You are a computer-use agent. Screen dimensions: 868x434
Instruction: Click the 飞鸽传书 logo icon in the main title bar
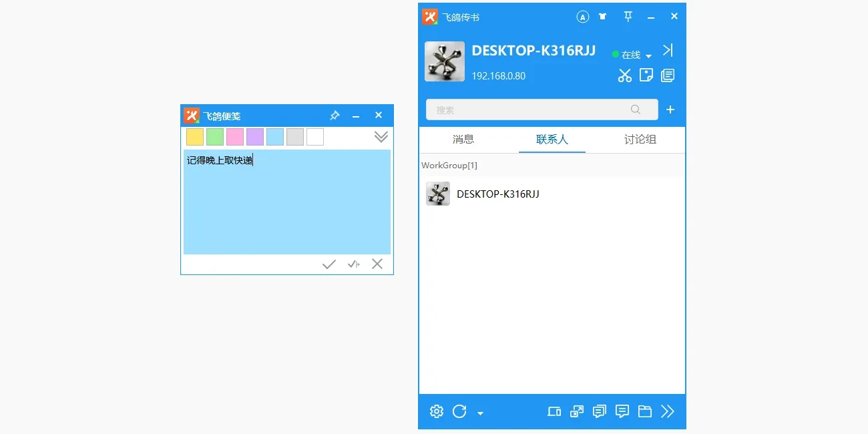pyautogui.click(x=430, y=17)
